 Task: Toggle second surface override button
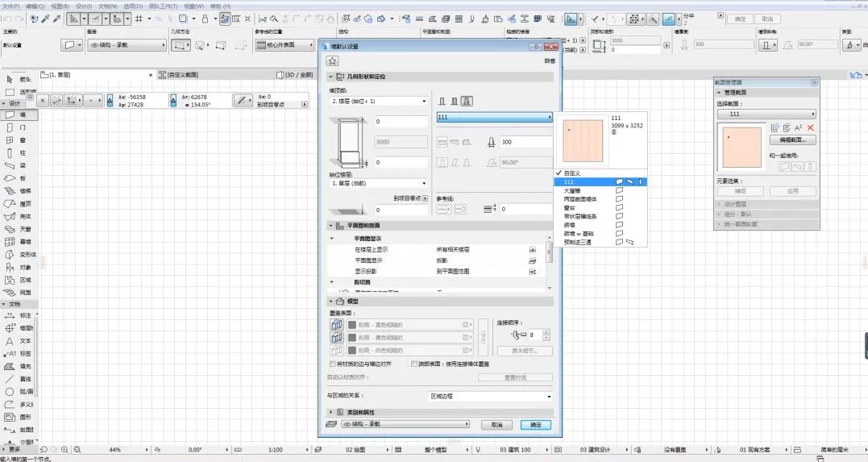pos(337,337)
